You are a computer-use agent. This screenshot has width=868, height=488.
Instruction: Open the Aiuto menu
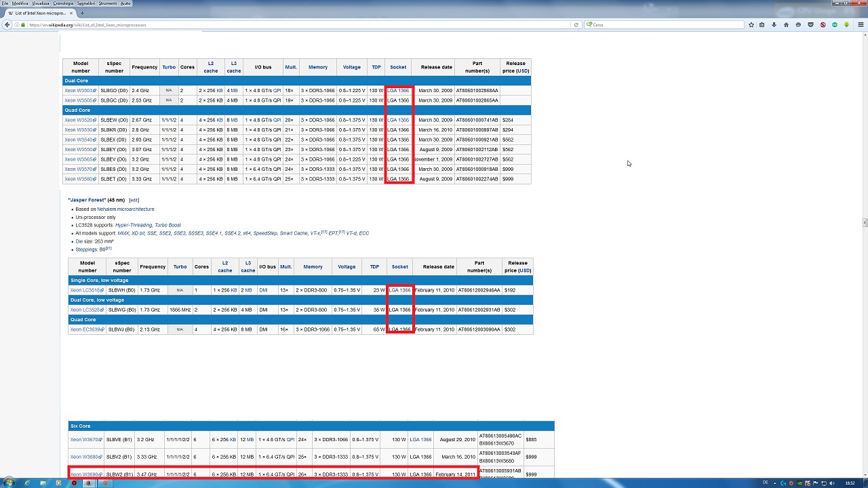(x=125, y=3)
